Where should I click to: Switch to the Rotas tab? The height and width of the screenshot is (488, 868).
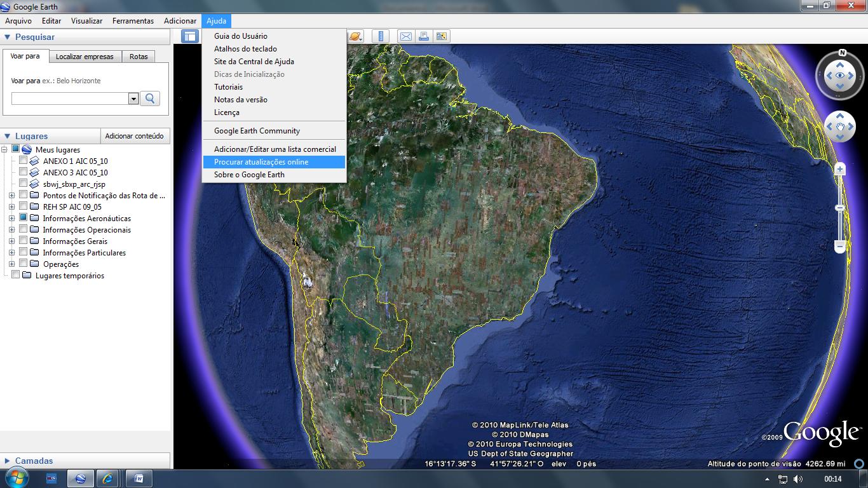point(139,57)
